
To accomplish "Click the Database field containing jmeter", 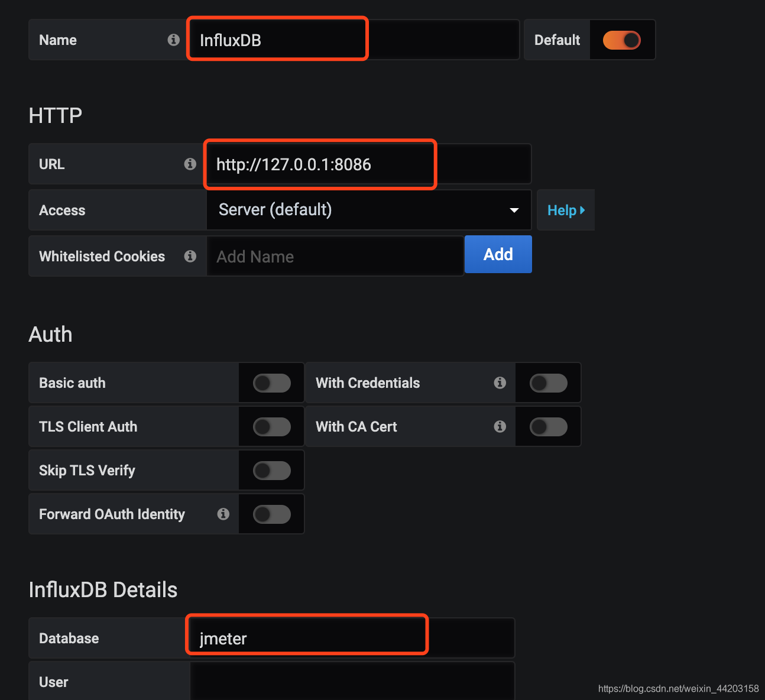I will pos(352,638).
